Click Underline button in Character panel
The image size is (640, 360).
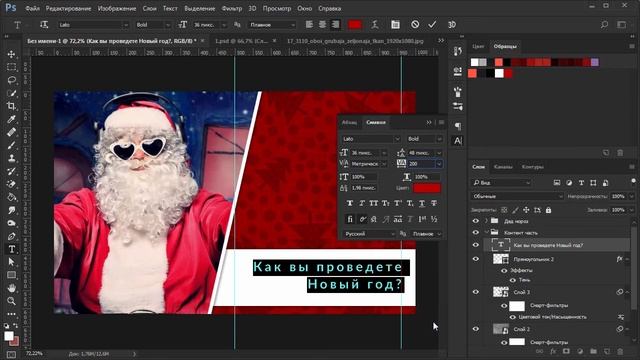[x=422, y=203]
